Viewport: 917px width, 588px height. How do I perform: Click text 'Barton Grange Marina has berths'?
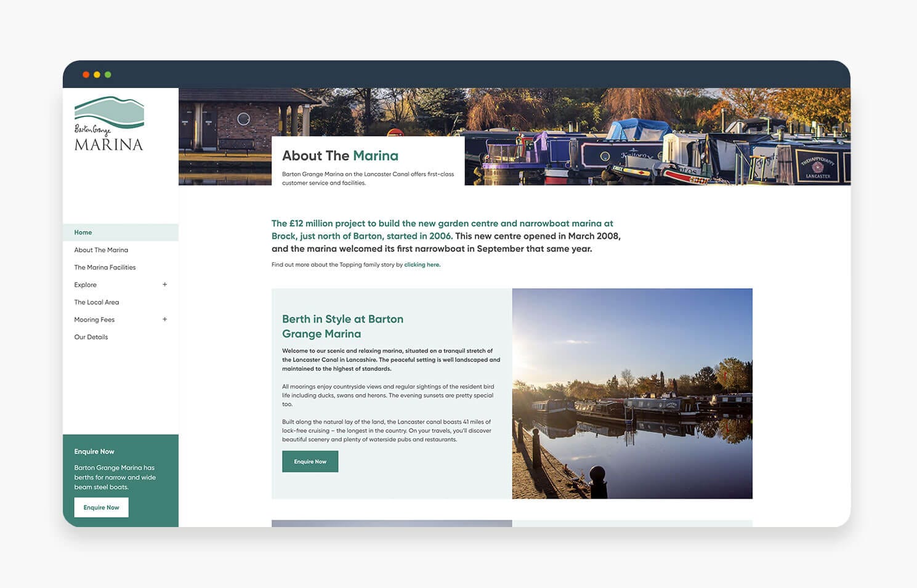point(115,477)
